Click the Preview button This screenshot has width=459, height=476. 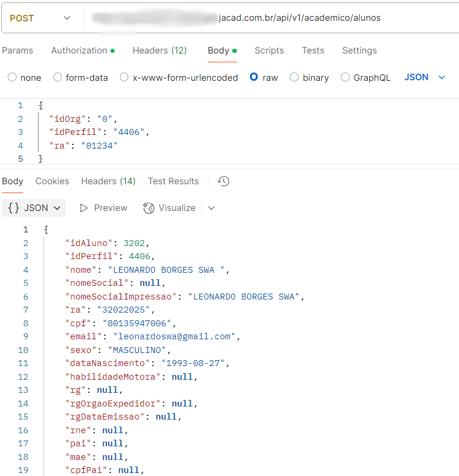[103, 208]
